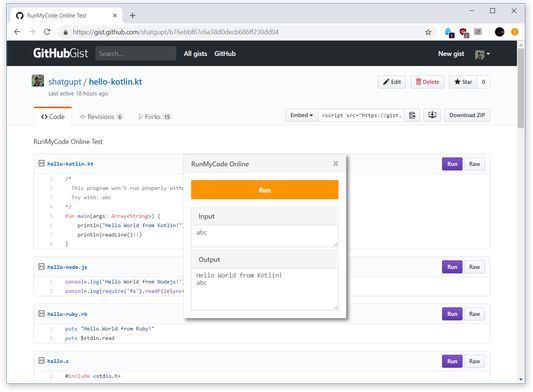Screen dimensions: 533x392
Task: Run the hello.c file
Action: pos(452,361)
